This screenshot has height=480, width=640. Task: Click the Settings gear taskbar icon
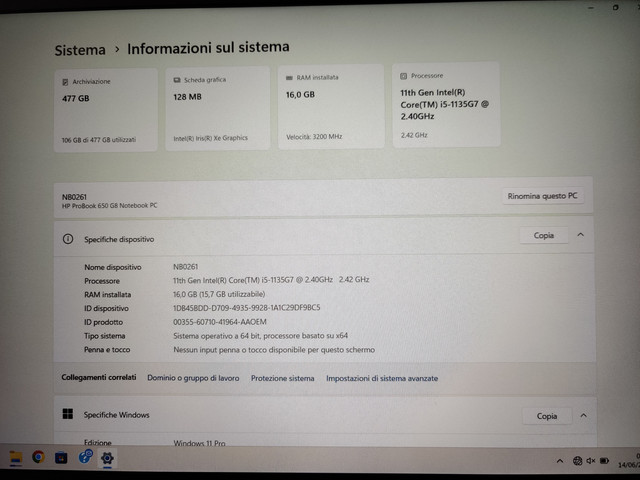click(107, 458)
